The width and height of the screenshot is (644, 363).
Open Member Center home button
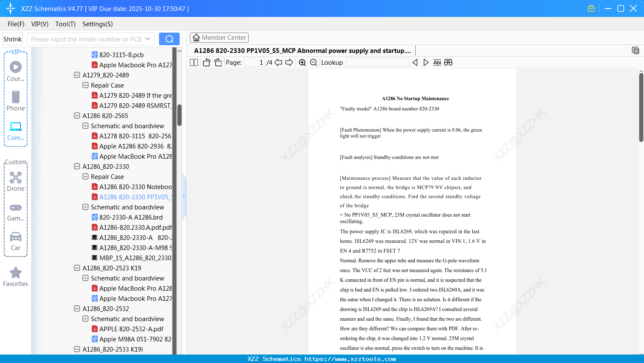pyautogui.click(x=219, y=38)
